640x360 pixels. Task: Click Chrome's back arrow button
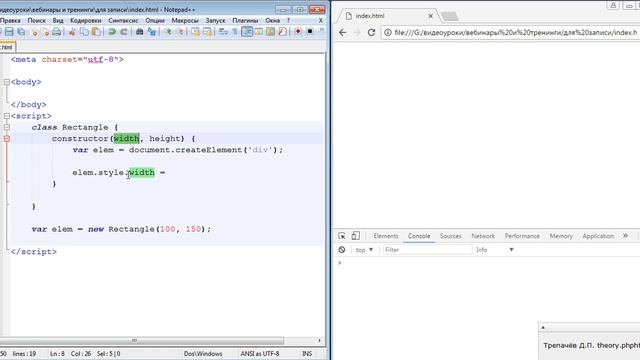(x=343, y=33)
